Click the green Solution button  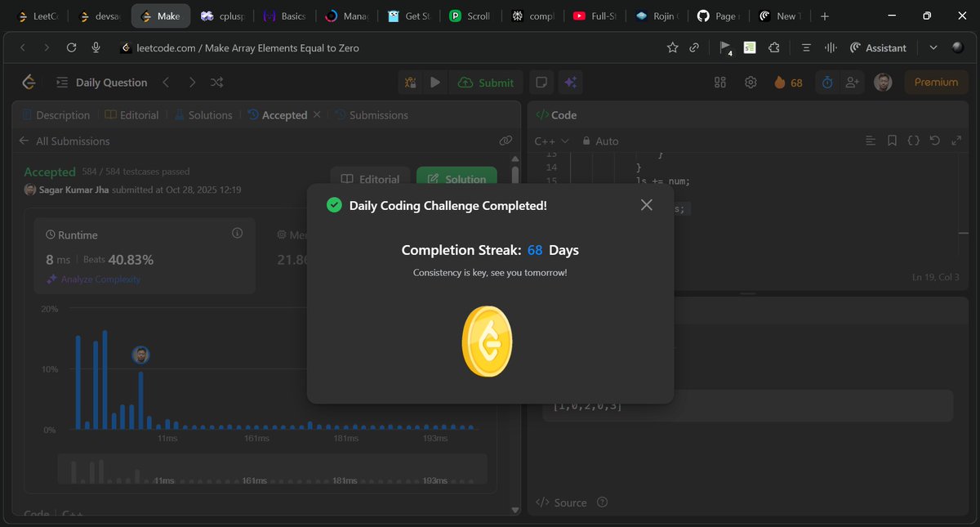457,179
